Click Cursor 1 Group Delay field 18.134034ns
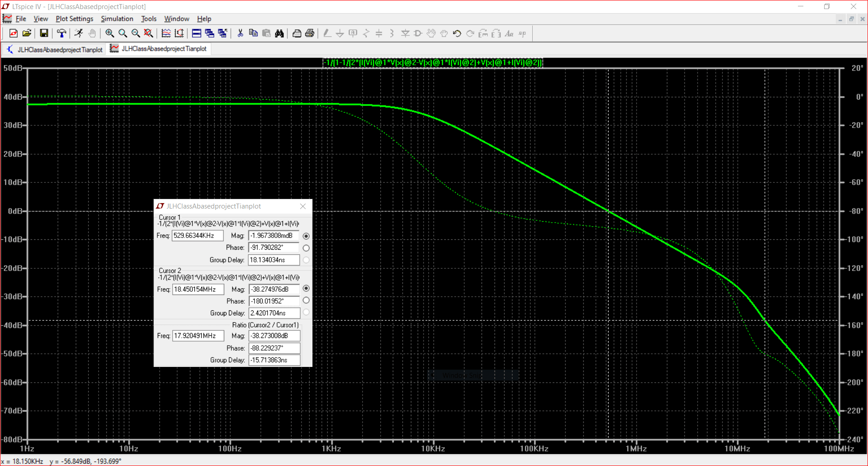The image size is (868, 466). (x=274, y=260)
